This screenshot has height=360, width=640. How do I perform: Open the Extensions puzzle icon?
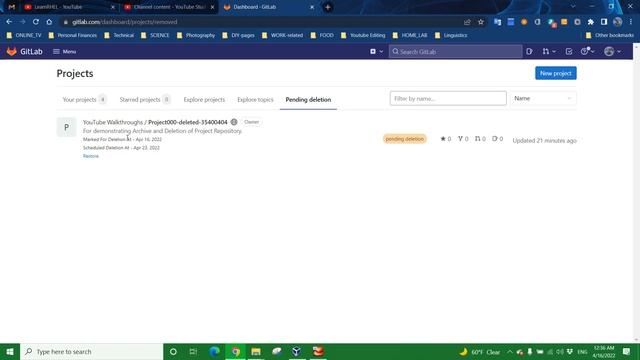pyautogui.click(x=591, y=22)
